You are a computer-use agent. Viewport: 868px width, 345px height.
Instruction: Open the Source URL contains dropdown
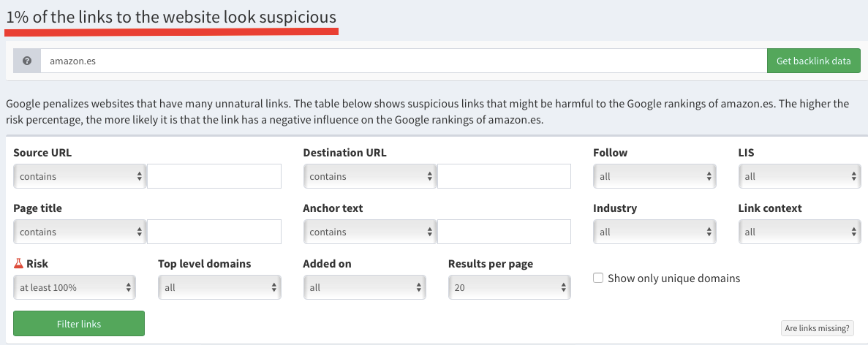[x=80, y=176]
